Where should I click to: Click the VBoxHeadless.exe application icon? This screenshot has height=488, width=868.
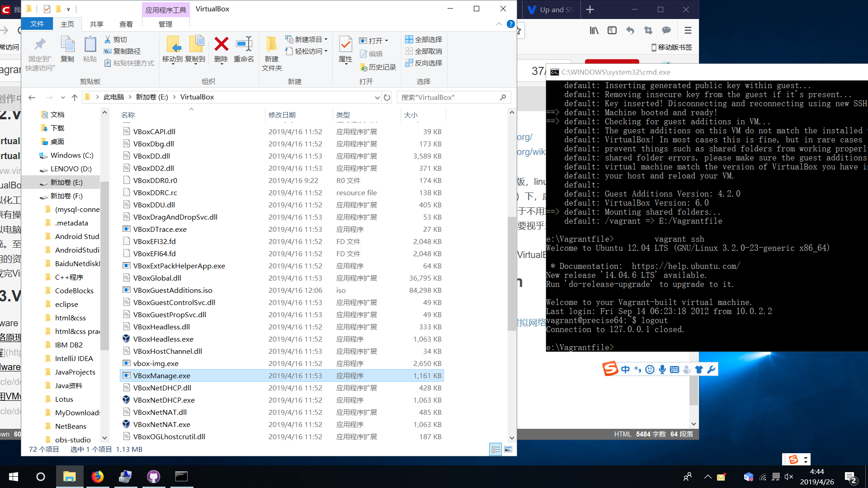click(x=126, y=338)
